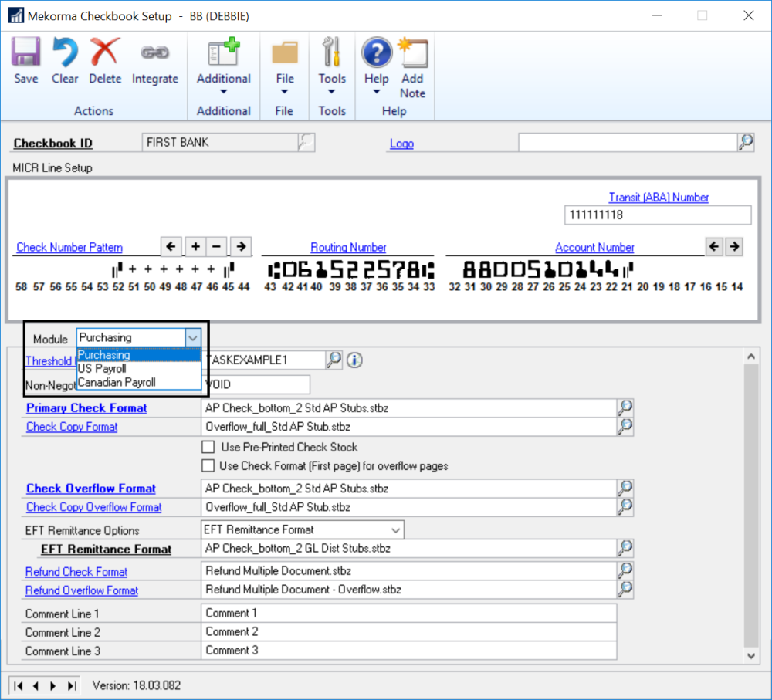Enable Use Pre-Printed Check Stock checkbox

(x=208, y=447)
